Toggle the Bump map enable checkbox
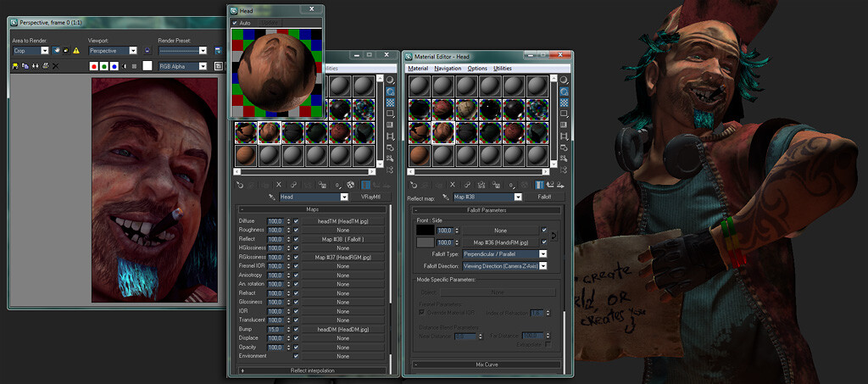The width and height of the screenshot is (868, 384). [296, 329]
